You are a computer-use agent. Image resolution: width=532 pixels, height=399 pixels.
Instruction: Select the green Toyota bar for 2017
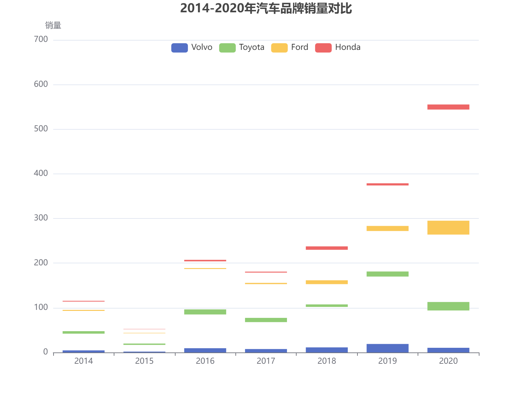click(266, 320)
